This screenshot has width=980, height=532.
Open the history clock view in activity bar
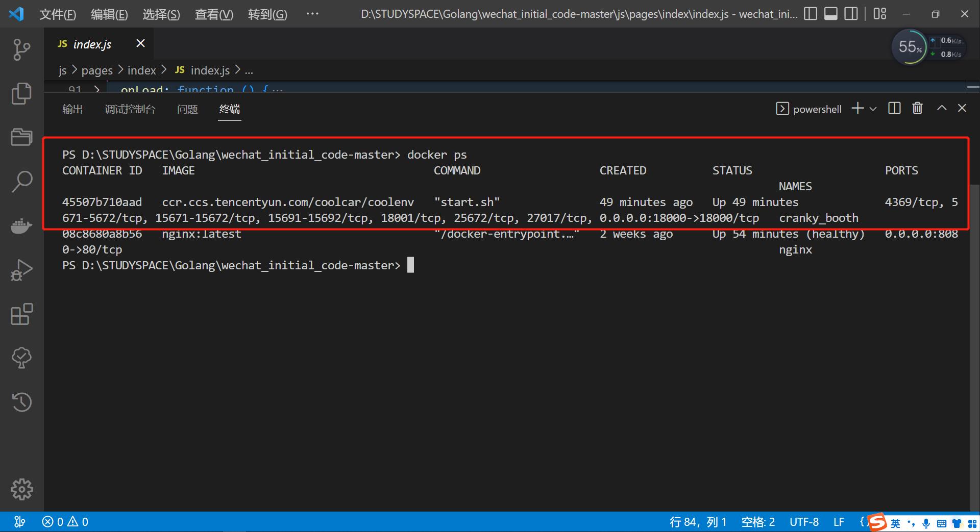pyautogui.click(x=21, y=402)
